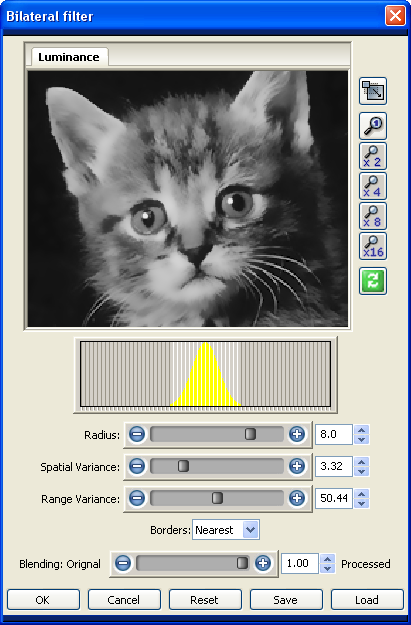This screenshot has height=625, width=411.
Task: Decrease Range Variance with the minus icon
Action: (x=137, y=498)
